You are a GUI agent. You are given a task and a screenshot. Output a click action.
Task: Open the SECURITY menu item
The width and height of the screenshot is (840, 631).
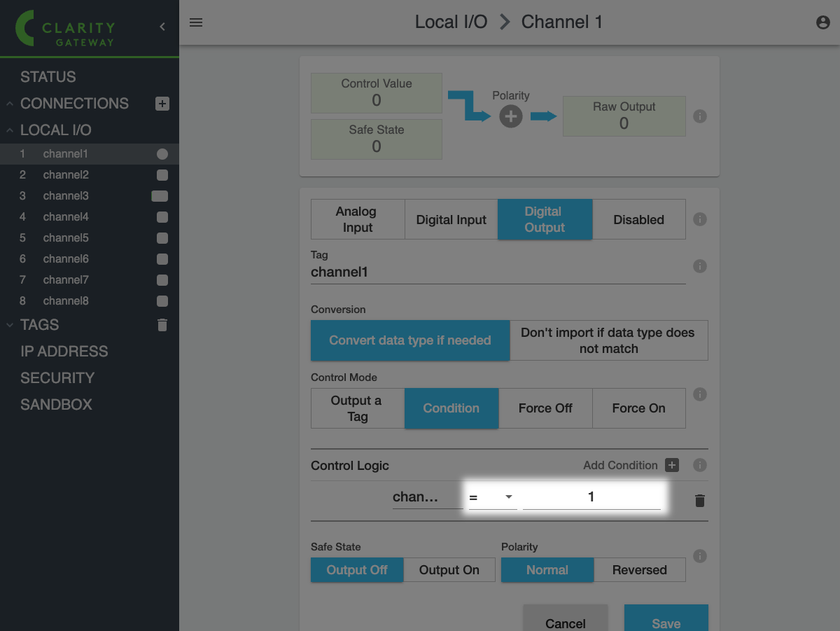(x=57, y=378)
